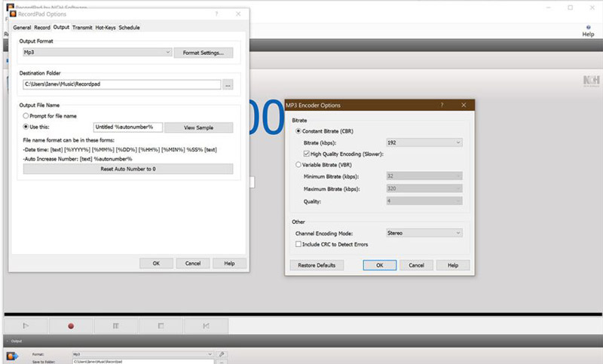This screenshot has height=364, width=603.
Task: Switch to the Schedule tab
Action: point(129,28)
